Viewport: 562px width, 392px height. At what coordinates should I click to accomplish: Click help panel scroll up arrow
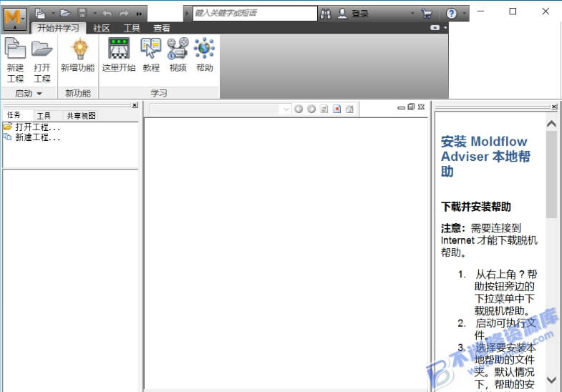point(551,124)
